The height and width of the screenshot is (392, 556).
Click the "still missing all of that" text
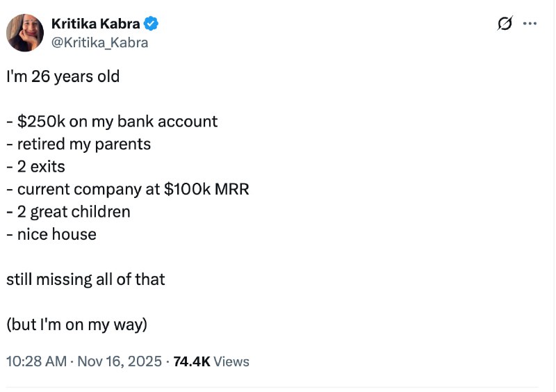[x=85, y=279]
